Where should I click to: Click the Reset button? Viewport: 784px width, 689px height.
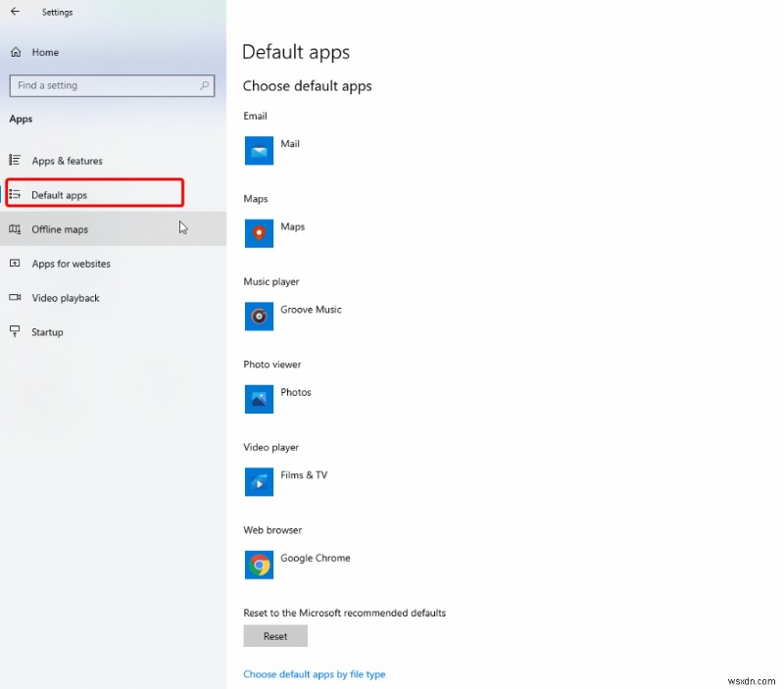275,636
